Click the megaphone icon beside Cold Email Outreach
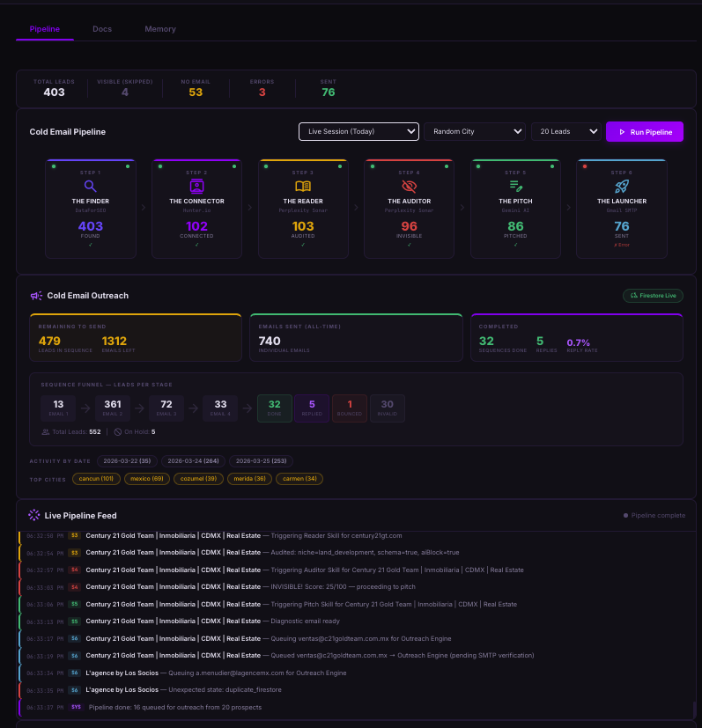The height and width of the screenshot is (728, 702). tap(36, 296)
